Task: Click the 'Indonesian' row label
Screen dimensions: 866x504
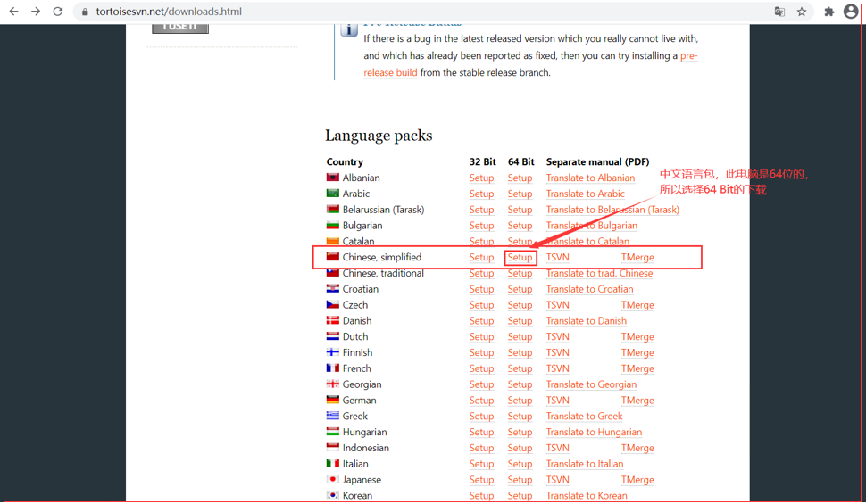Action: (x=366, y=448)
